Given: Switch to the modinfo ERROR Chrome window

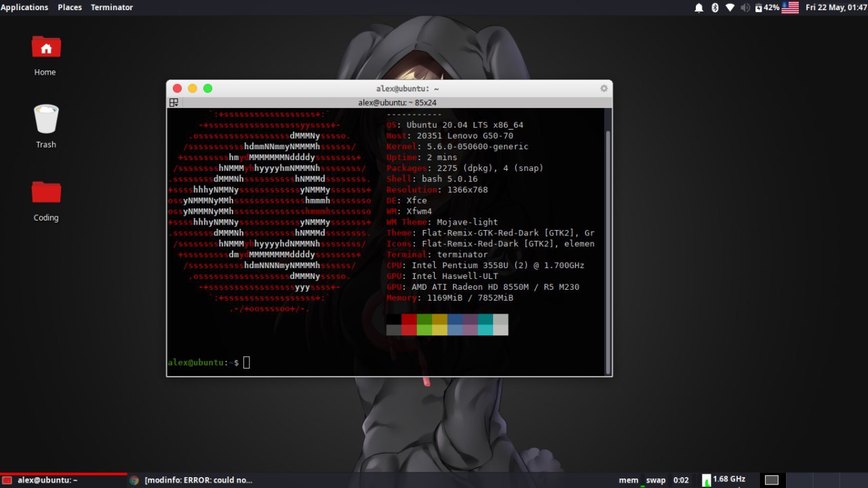Looking at the screenshot, I should pyautogui.click(x=191, y=480).
